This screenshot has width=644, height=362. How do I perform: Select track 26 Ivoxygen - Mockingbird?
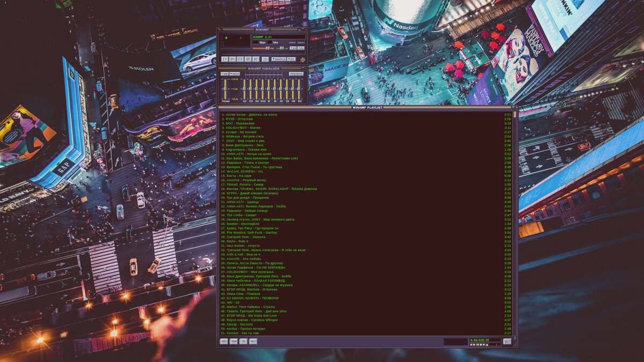(x=366, y=224)
